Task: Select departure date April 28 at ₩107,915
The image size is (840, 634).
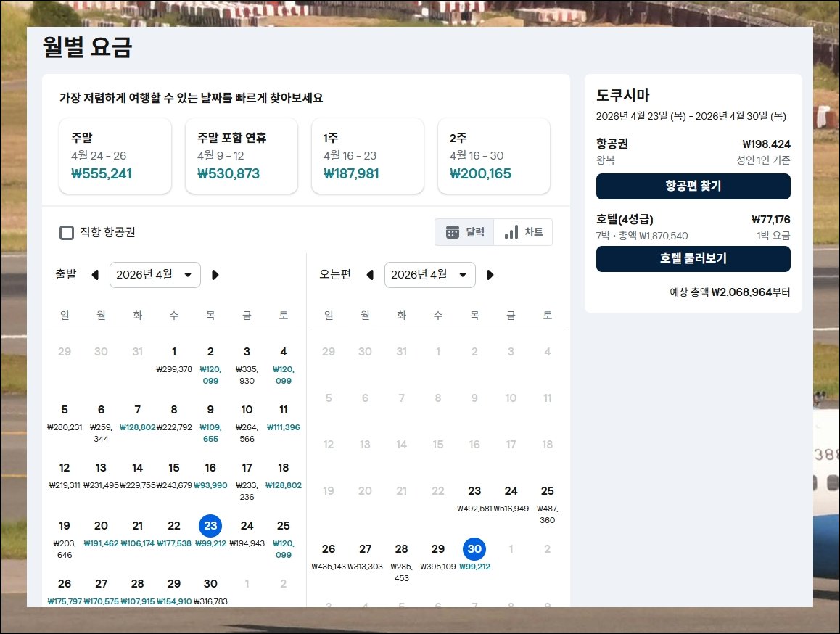Action: (x=138, y=590)
